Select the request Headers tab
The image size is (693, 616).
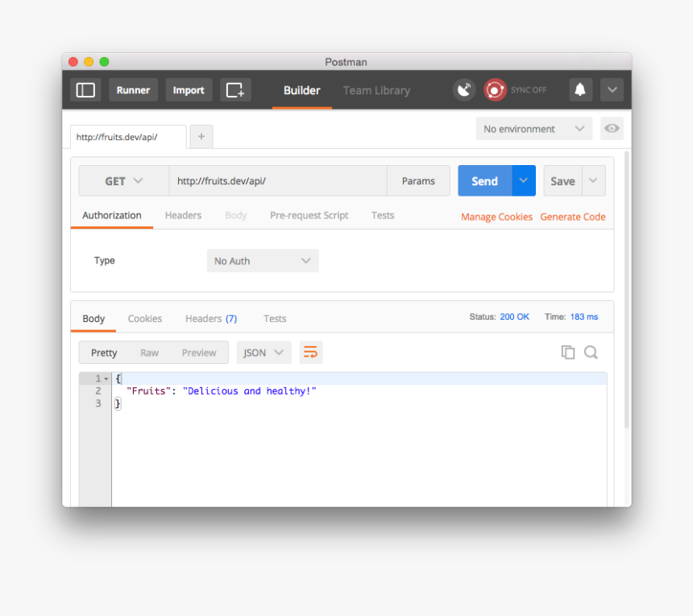(183, 216)
